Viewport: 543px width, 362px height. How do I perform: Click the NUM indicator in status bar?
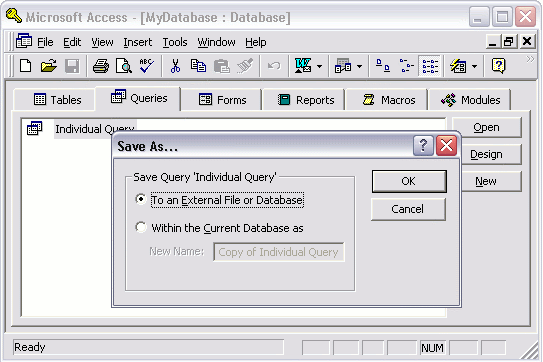pyautogui.click(x=432, y=348)
